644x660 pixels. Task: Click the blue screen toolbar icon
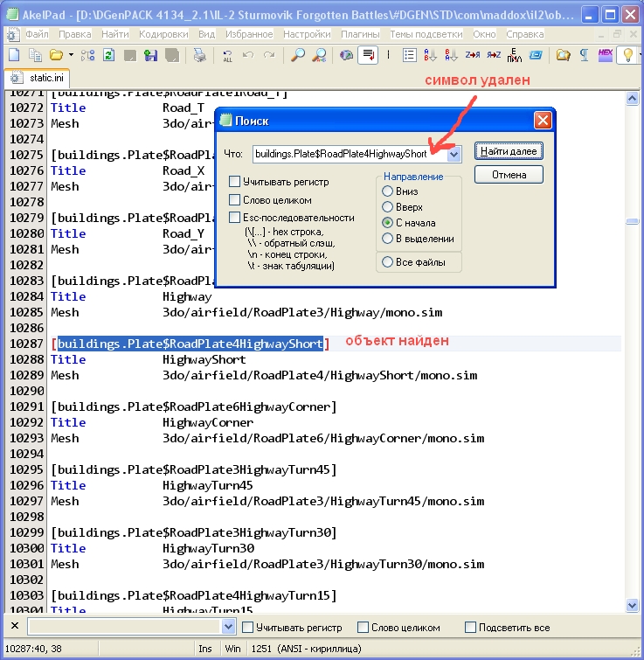[536, 55]
